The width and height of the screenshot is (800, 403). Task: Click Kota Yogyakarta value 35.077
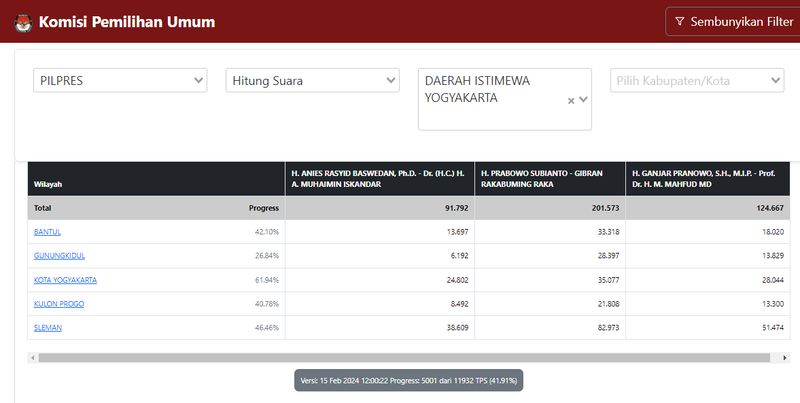click(x=609, y=280)
